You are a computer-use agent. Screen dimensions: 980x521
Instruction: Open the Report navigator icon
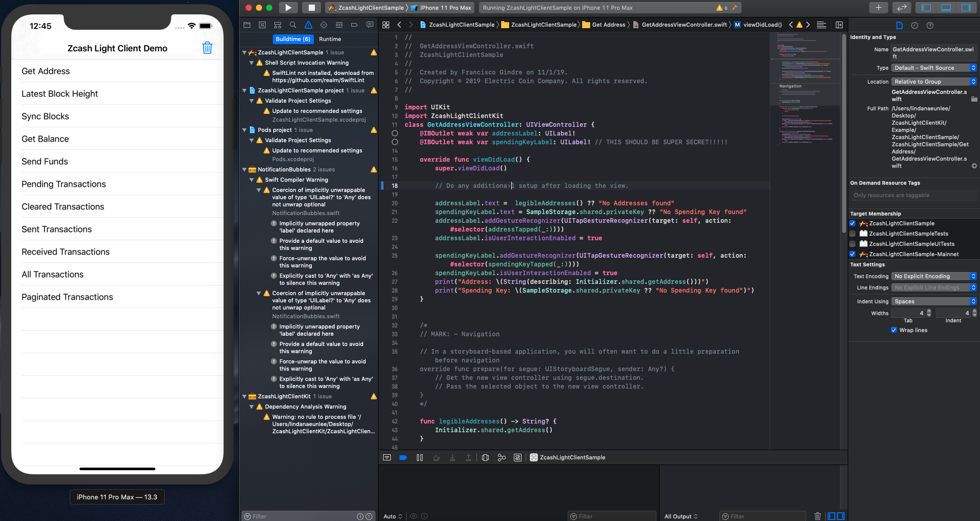370,25
